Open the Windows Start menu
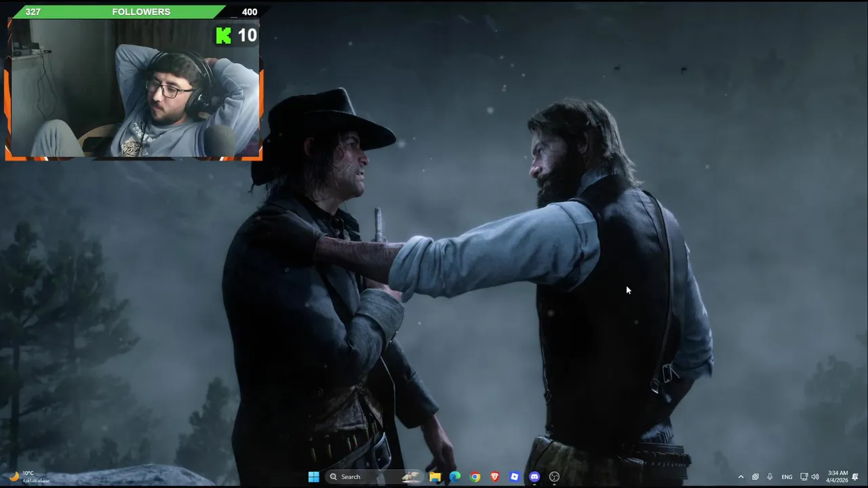Screen dimensions: 868x488 click(313, 476)
